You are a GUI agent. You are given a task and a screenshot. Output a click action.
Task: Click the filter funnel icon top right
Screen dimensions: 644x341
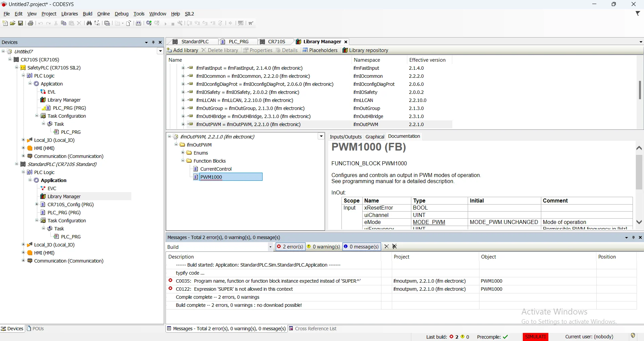click(638, 13)
